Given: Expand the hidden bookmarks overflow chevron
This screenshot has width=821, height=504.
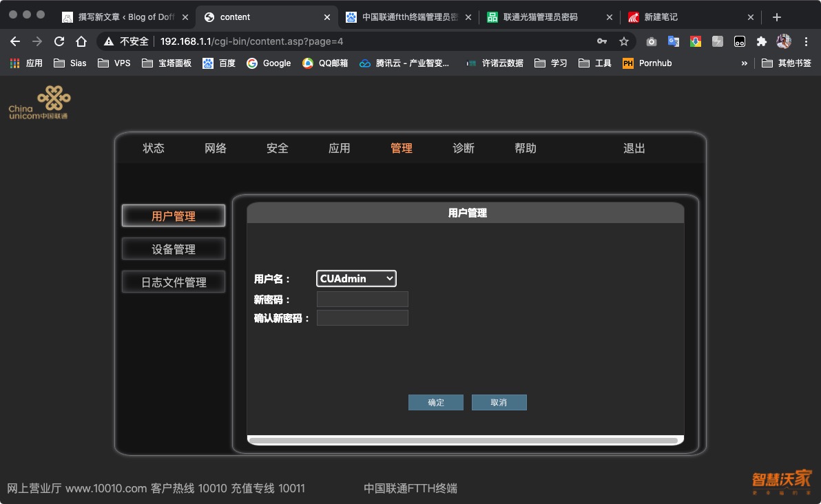Looking at the screenshot, I should coord(744,63).
